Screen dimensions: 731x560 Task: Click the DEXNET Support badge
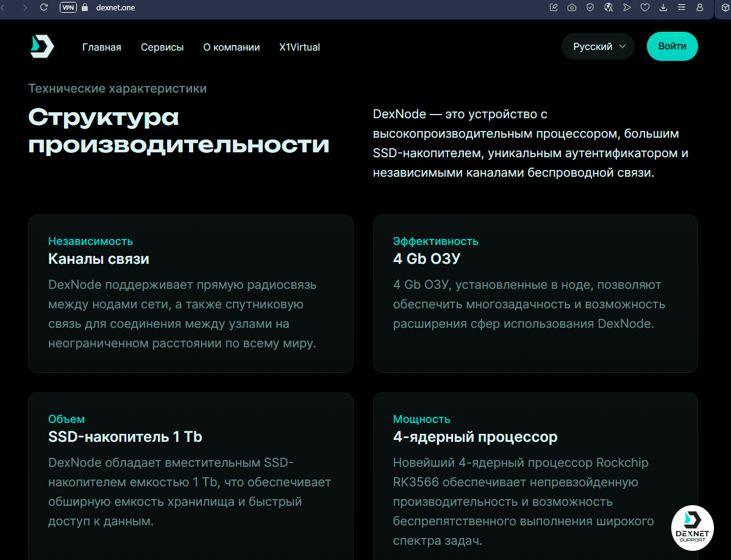coord(693,528)
